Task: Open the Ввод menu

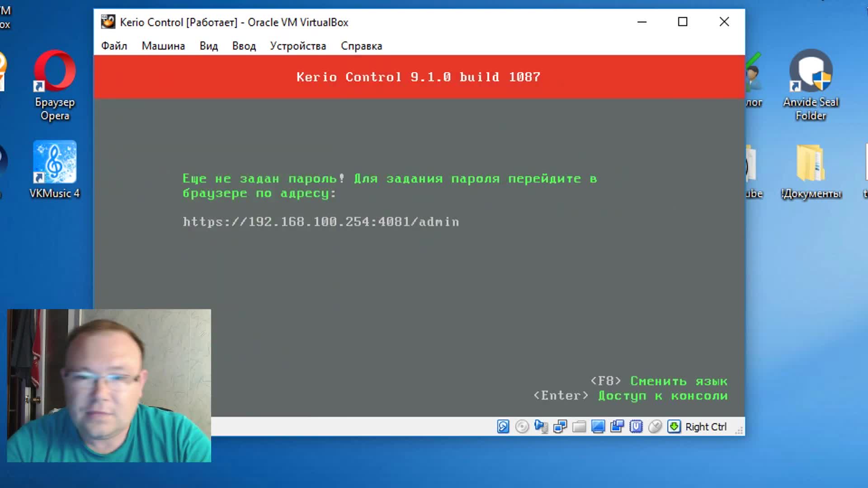Action: click(244, 46)
